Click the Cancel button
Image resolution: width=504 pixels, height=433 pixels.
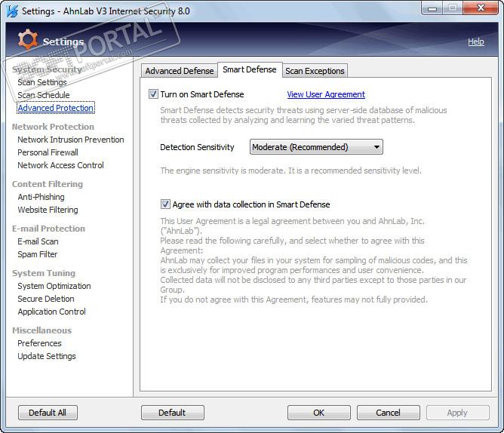tap(389, 413)
